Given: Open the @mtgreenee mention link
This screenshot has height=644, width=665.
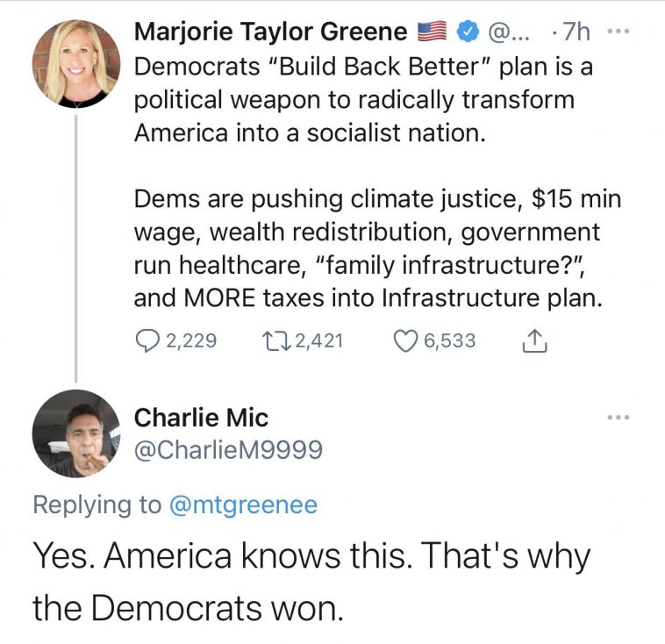Looking at the screenshot, I should click(x=243, y=504).
